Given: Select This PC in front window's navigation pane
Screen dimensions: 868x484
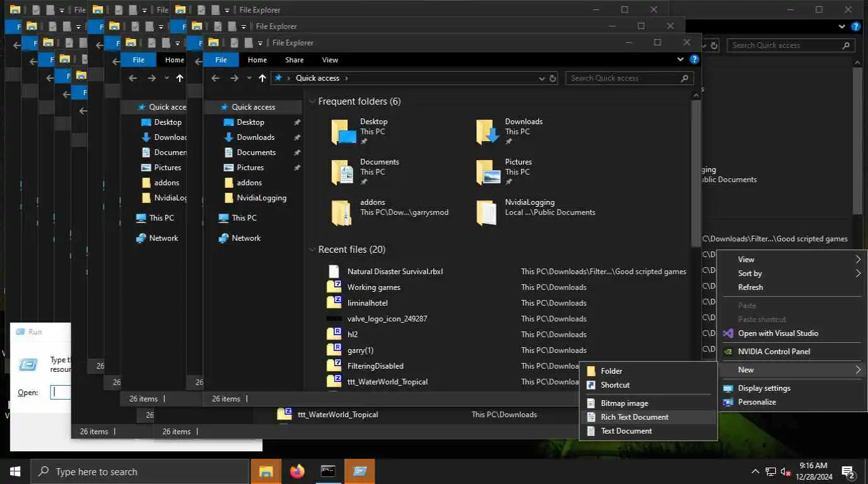Looking at the screenshot, I should pos(244,218).
